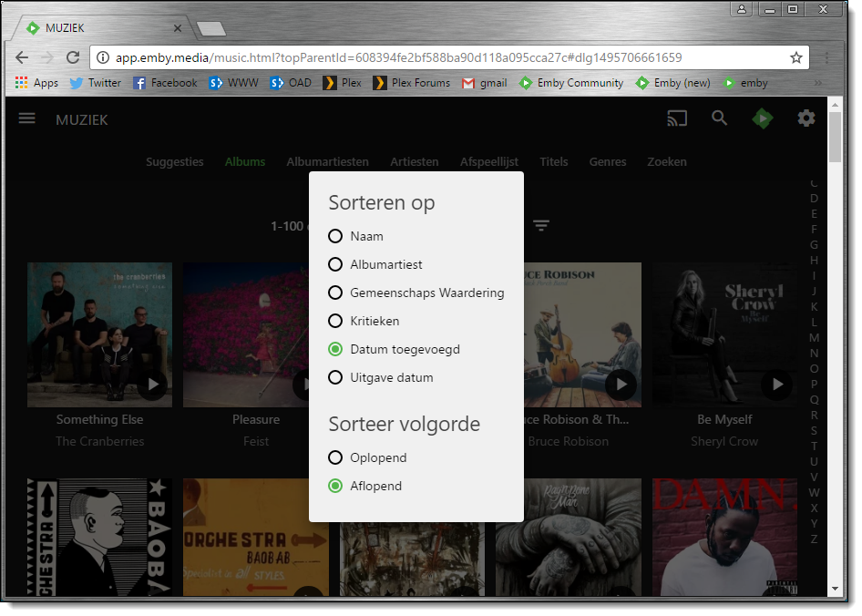Image resolution: width=862 pixels, height=616 pixels.
Task: Open Something Else album title link
Action: pos(99,420)
